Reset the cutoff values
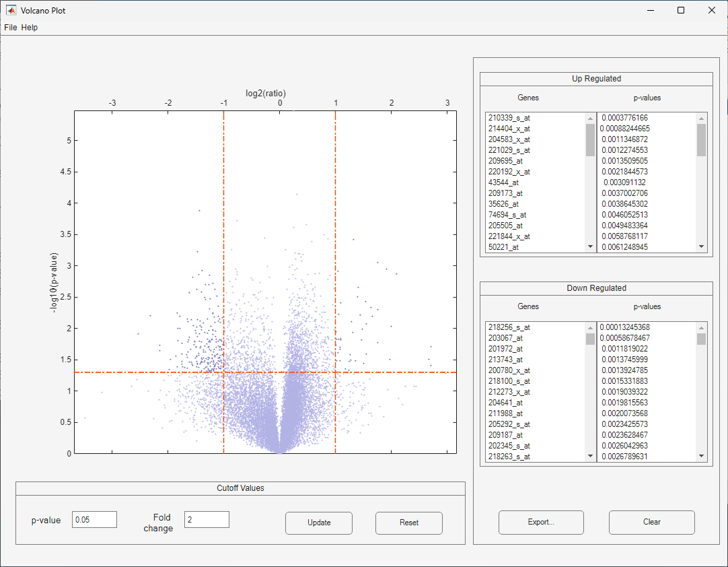 [x=408, y=523]
